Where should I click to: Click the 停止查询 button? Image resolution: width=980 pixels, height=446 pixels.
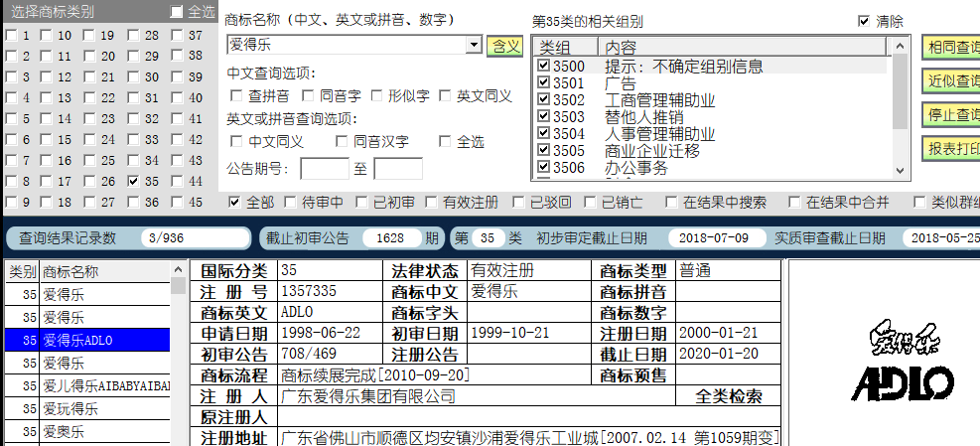pos(951,115)
